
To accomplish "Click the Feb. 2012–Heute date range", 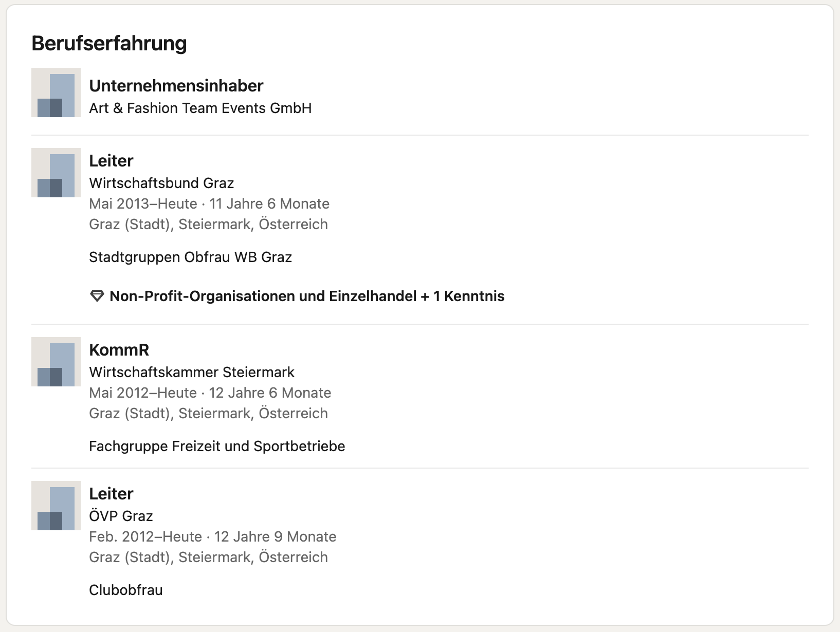I will point(145,536).
